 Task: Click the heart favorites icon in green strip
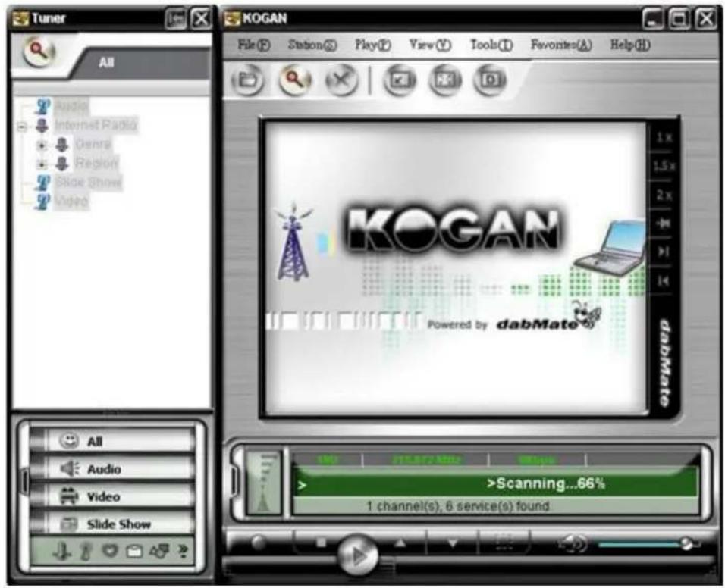[110, 551]
